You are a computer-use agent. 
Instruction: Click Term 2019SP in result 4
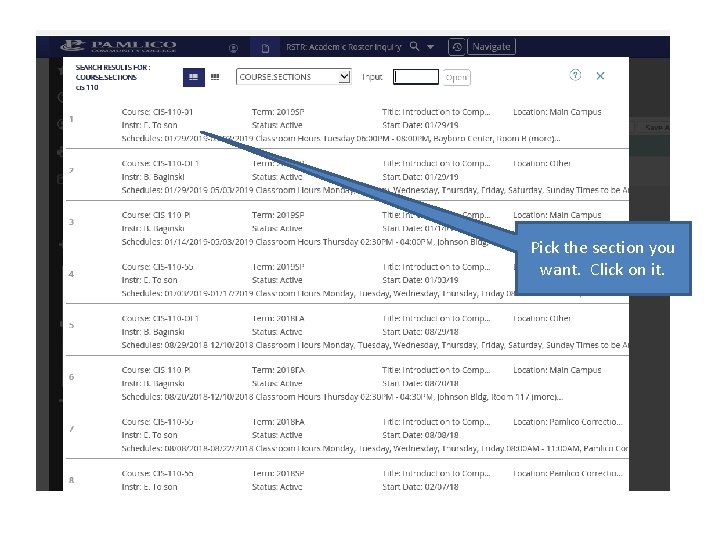tap(278, 267)
